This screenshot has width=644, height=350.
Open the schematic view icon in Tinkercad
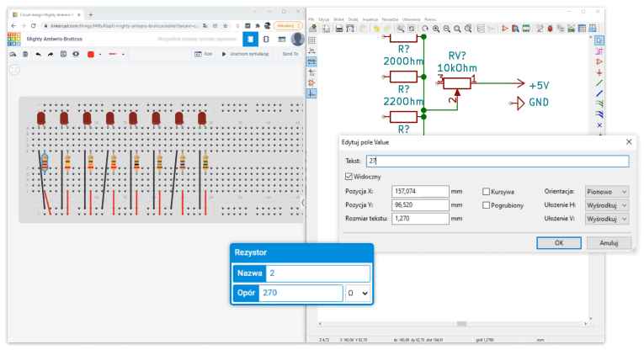pos(266,39)
